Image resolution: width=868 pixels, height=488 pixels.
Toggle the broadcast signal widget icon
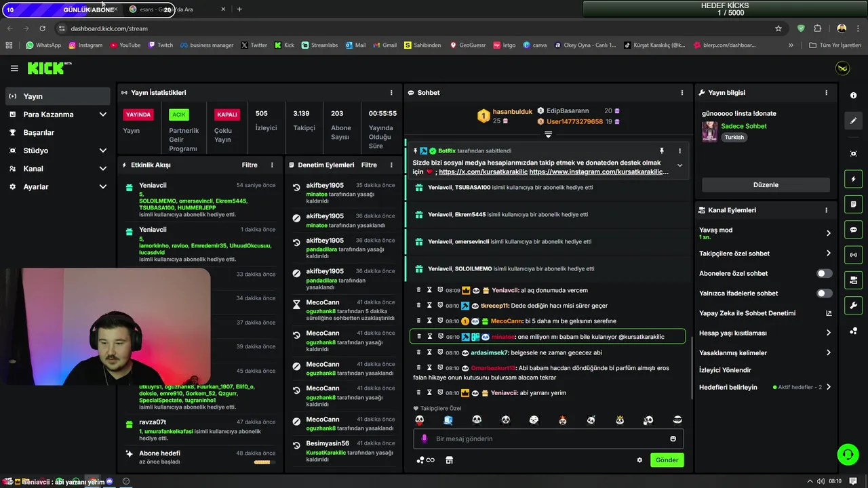pyautogui.click(x=853, y=255)
